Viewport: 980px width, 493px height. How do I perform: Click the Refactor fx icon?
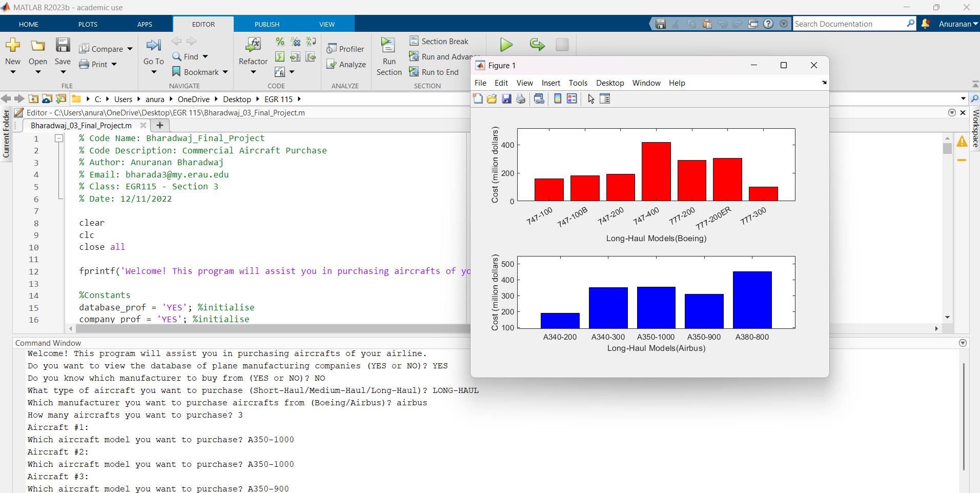click(253, 45)
